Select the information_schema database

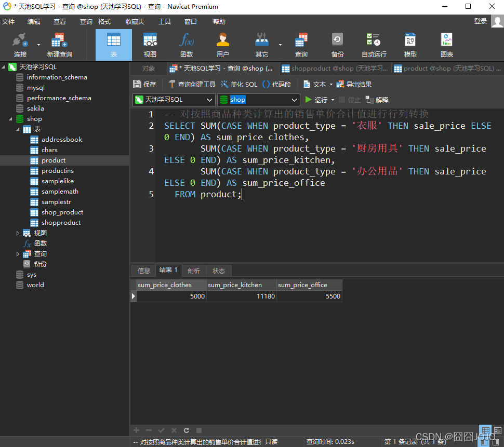tap(57, 77)
